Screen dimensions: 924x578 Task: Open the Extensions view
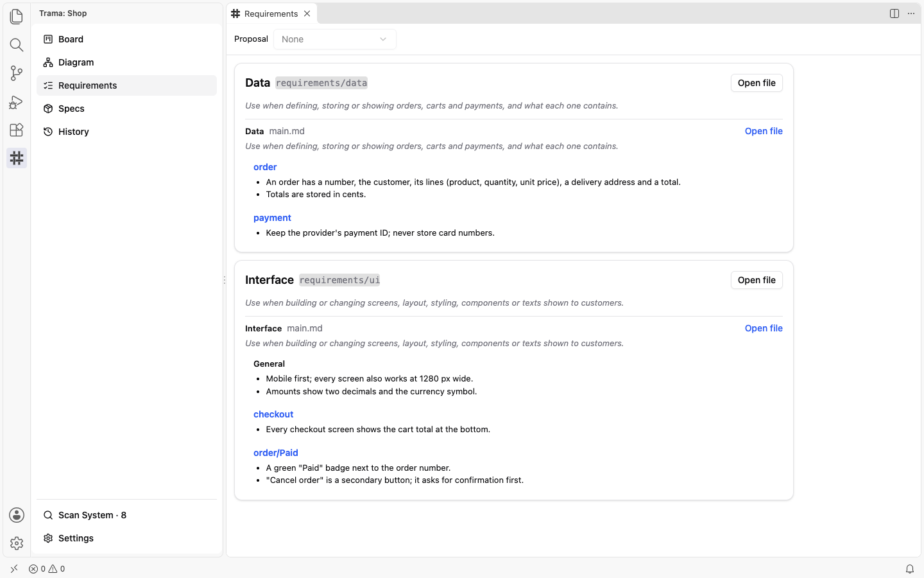pyautogui.click(x=17, y=130)
